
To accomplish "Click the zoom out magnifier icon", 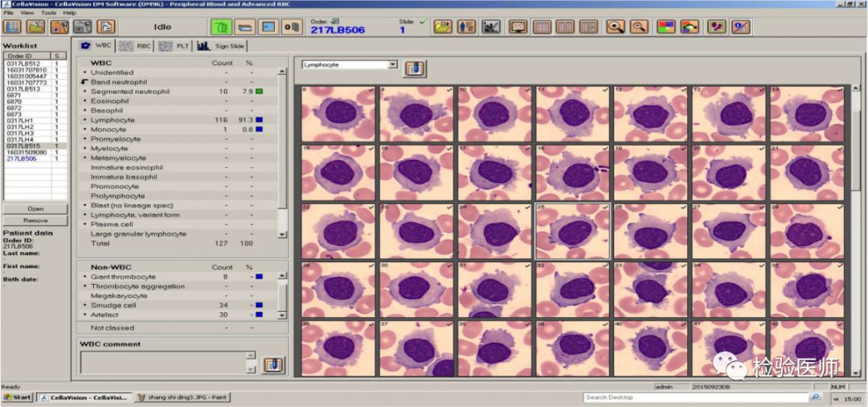I will pos(639,27).
